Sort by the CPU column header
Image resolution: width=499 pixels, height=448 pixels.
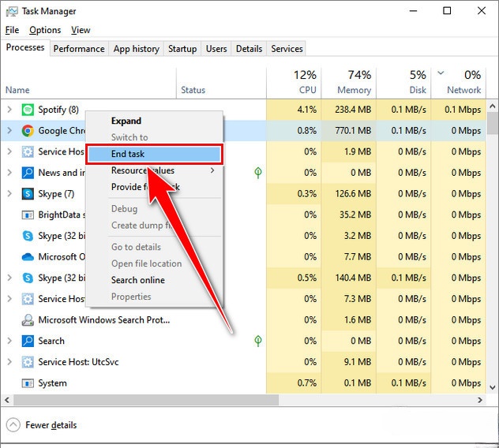[x=294, y=83]
